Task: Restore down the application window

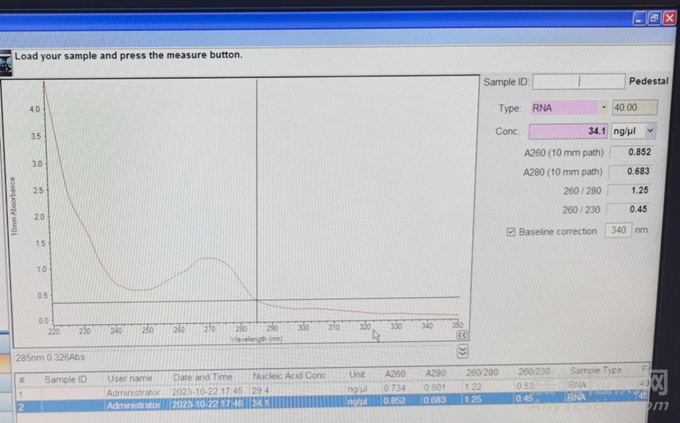Action: pos(653,18)
